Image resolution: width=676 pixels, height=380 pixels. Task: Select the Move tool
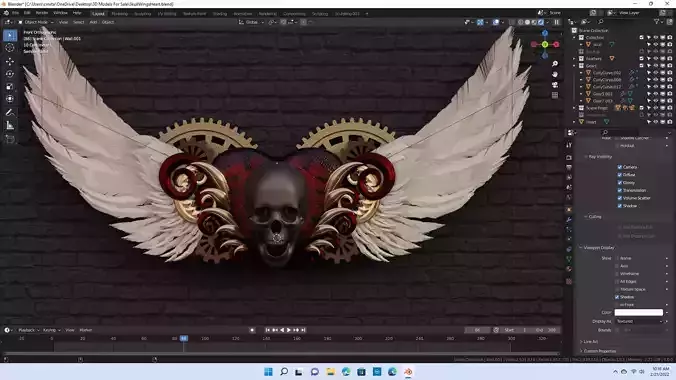tap(10, 62)
